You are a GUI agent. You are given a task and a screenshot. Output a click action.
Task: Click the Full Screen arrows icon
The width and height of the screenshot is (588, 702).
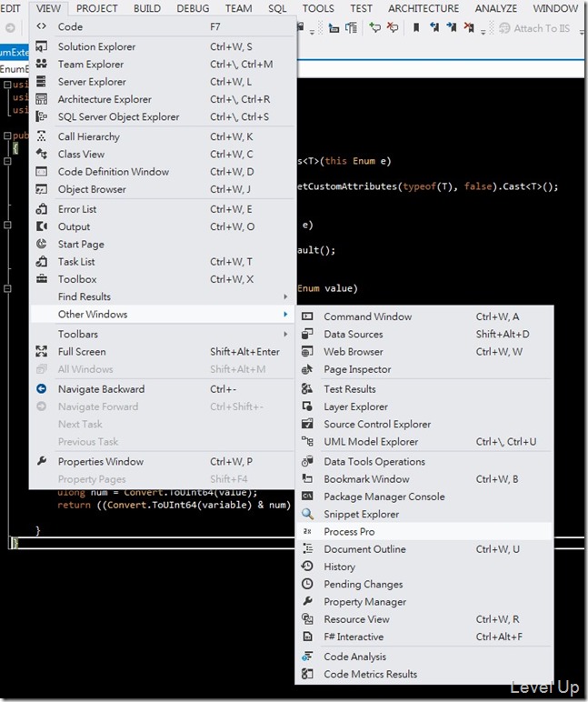pyautogui.click(x=42, y=351)
